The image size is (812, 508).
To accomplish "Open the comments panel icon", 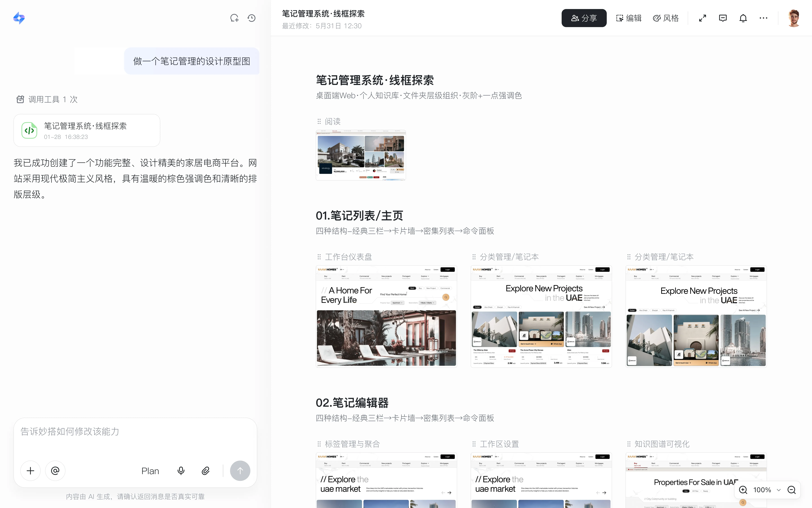I will point(723,18).
